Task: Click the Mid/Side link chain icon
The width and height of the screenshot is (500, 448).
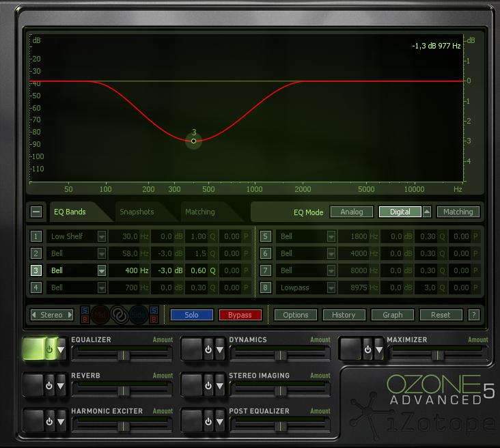Action: point(120,315)
